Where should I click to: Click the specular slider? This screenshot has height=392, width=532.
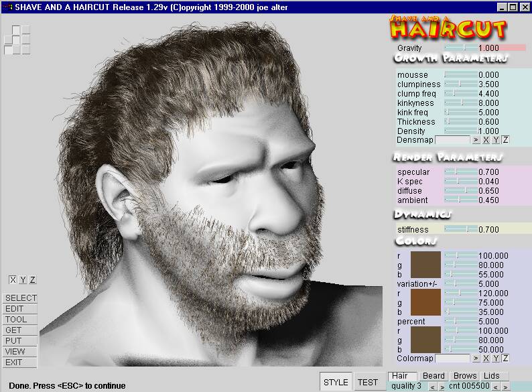click(x=461, y=172)
